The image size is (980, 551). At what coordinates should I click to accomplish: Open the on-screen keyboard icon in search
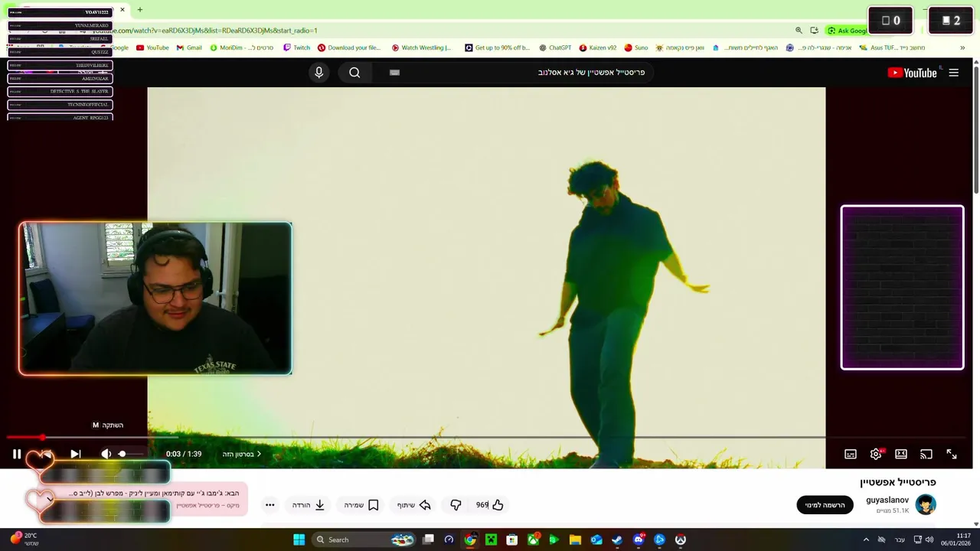(394, 73)
